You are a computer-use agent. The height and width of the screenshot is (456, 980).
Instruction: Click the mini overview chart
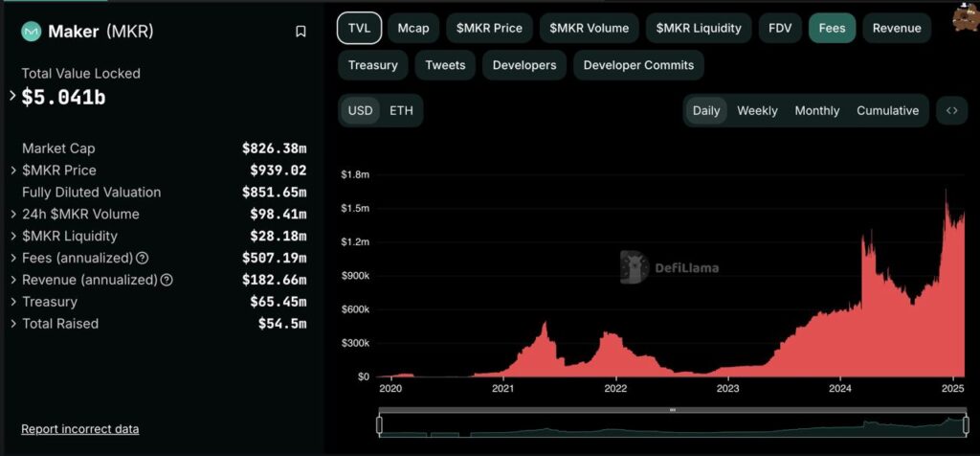click(672, 426)
